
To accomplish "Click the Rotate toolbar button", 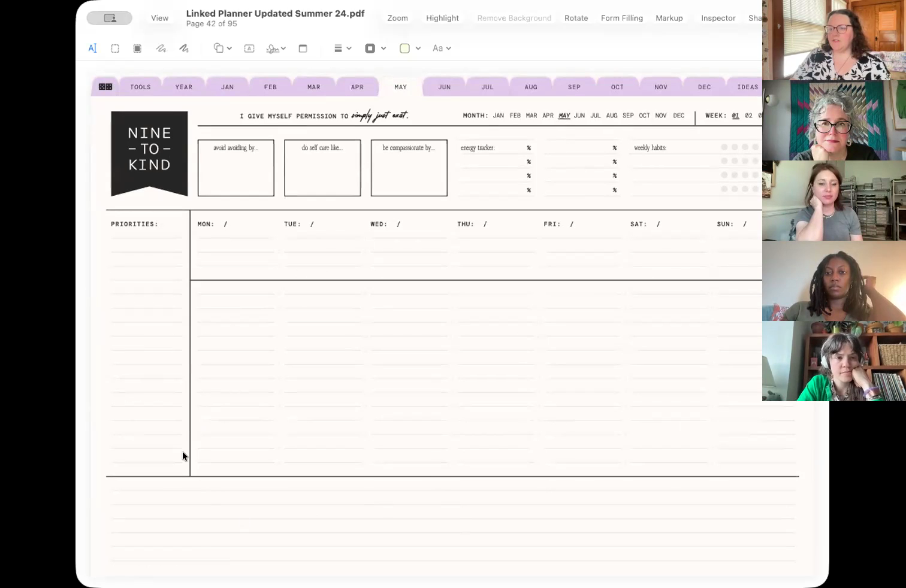I will [x=576, y=18].
